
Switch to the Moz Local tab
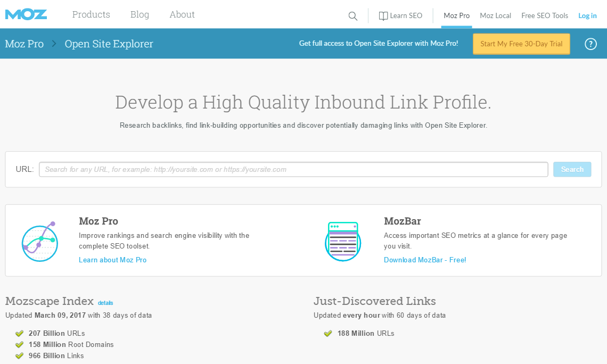coord(495,15)
